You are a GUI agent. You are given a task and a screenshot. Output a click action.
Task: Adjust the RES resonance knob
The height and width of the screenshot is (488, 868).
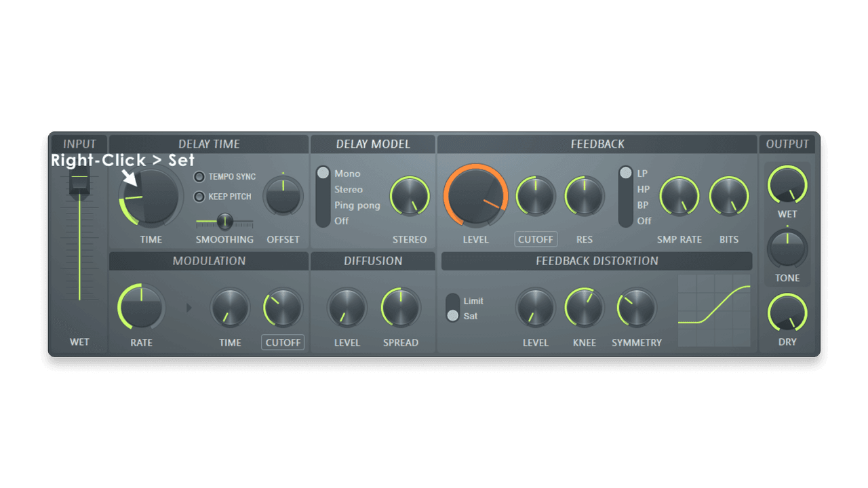pos(584,196)
